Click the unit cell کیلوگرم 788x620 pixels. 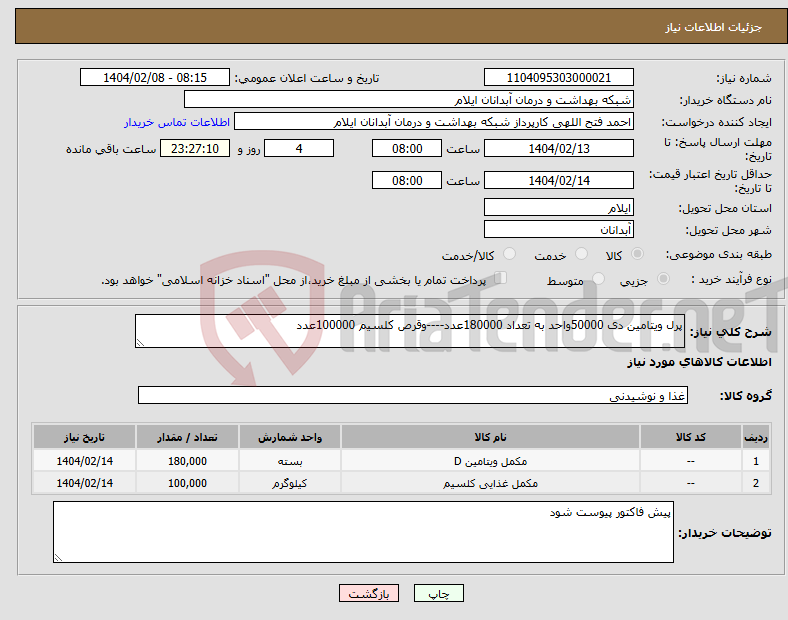pyautogui.click(x=290, y=482)
